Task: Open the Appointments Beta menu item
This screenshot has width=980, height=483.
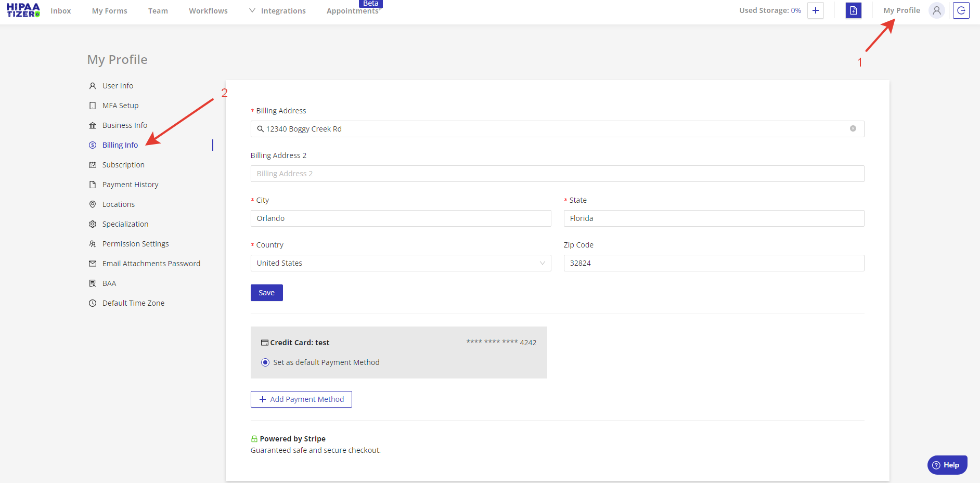Action: point(353,10)
